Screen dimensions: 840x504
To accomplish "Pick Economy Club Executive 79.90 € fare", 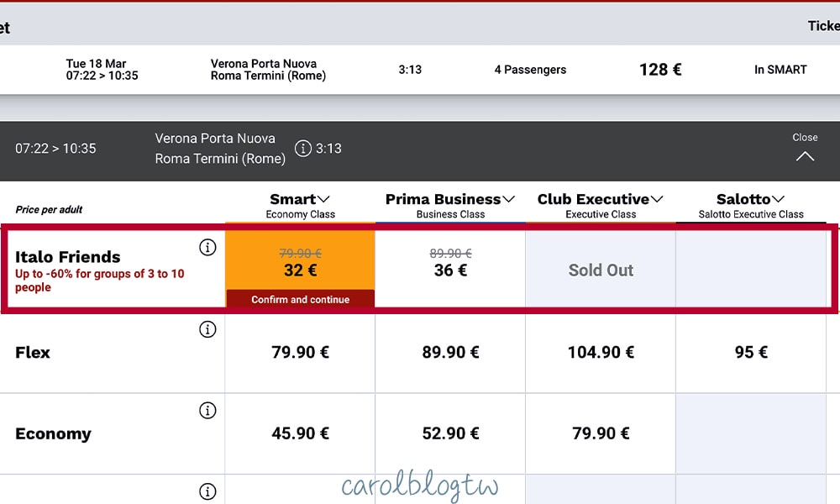I will point(601,433).
